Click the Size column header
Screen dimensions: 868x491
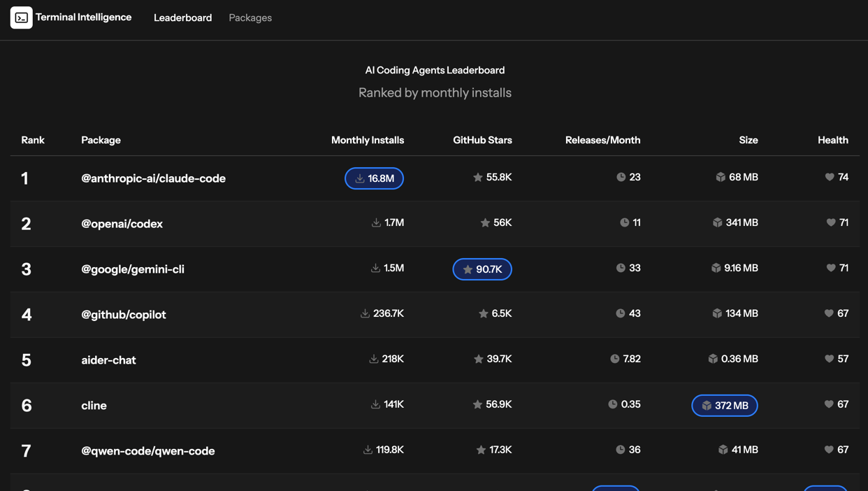pos(748,140)
